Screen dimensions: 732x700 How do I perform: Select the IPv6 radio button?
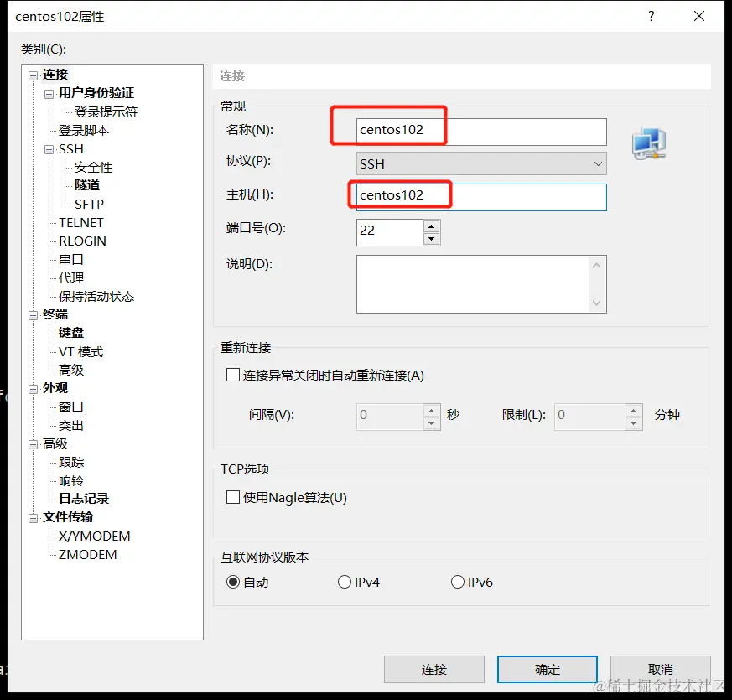click(x=458, y=582)
